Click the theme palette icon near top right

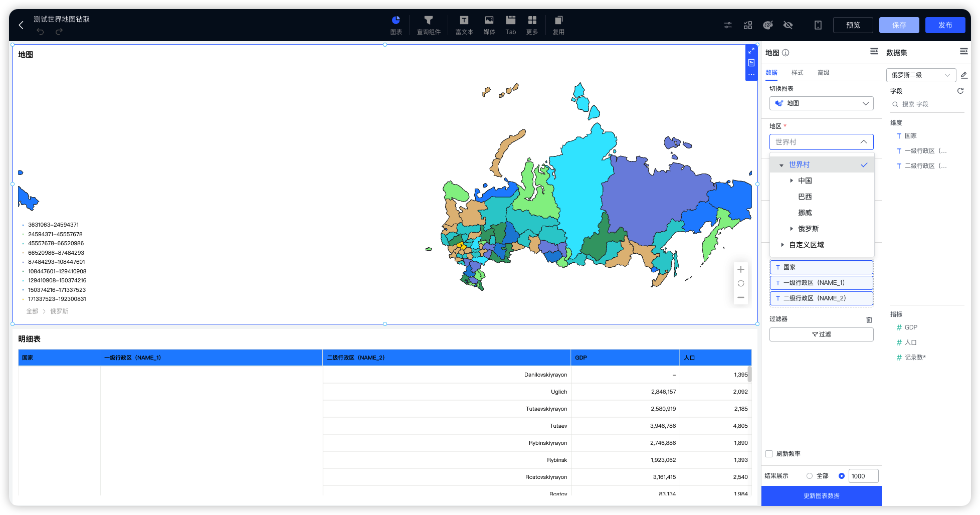pyautogui.click(x=767, y=25)
